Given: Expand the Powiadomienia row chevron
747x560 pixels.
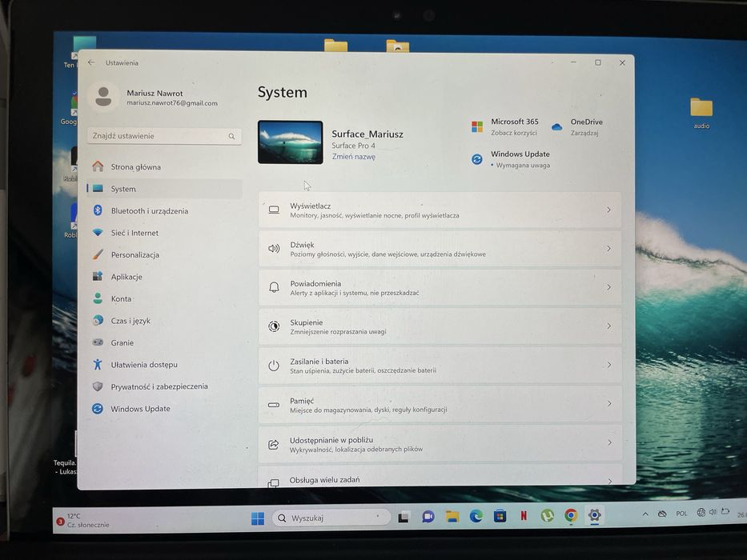Looking at the screenshot, I should pos(608,287).
